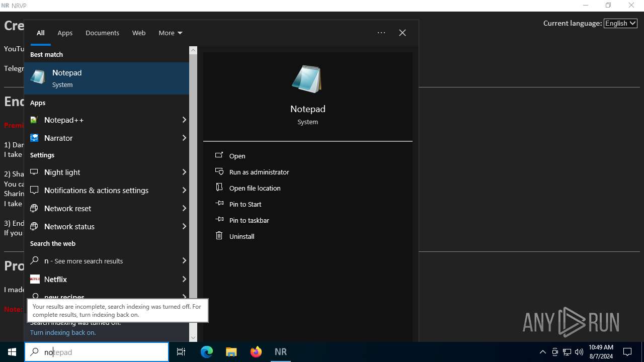644x362 pixels.
Task: Click the 'Turn indexing back on' link
Action: [x=63, y=332]
